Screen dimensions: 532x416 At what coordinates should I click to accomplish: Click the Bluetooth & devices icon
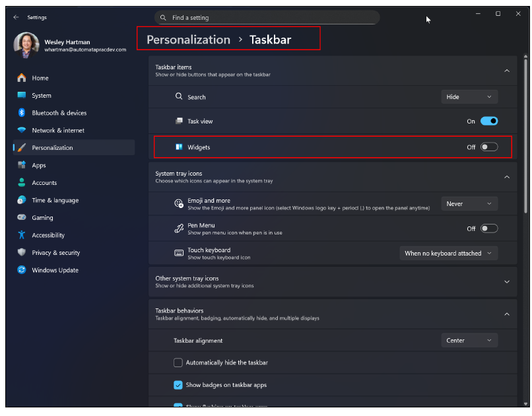click(x=22, y=113)
